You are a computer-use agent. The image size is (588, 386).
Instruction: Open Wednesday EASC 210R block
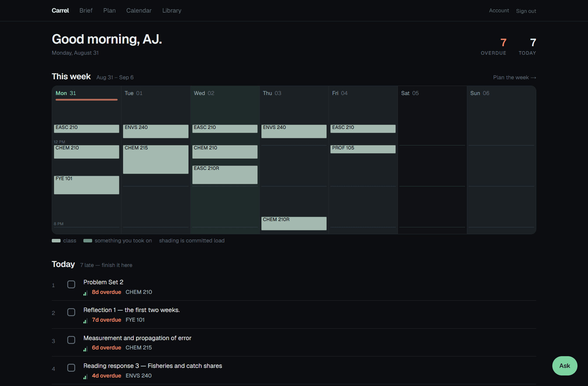[225, 175]
